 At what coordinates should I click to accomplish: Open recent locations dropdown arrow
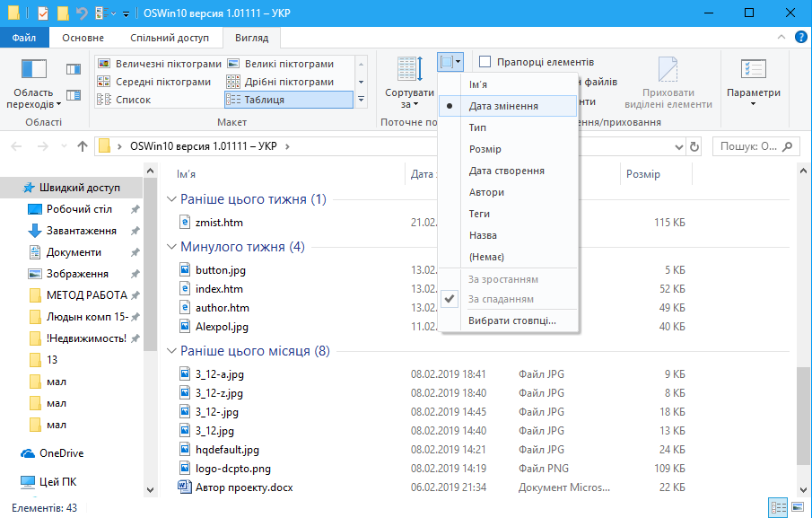(65, 146)
